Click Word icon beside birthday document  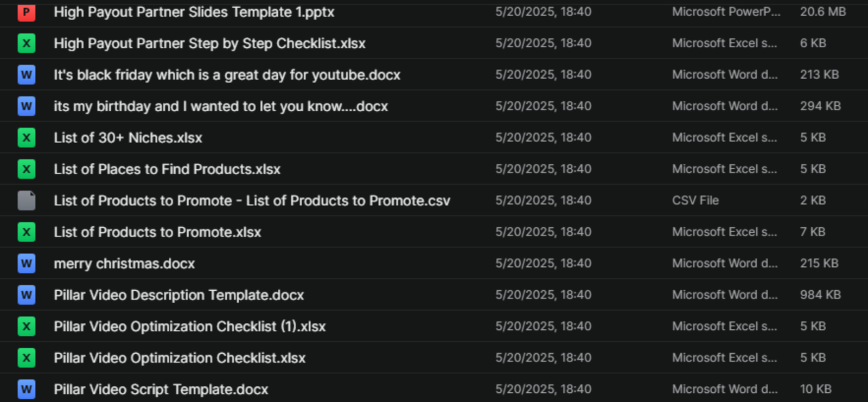tap(26, 106)
